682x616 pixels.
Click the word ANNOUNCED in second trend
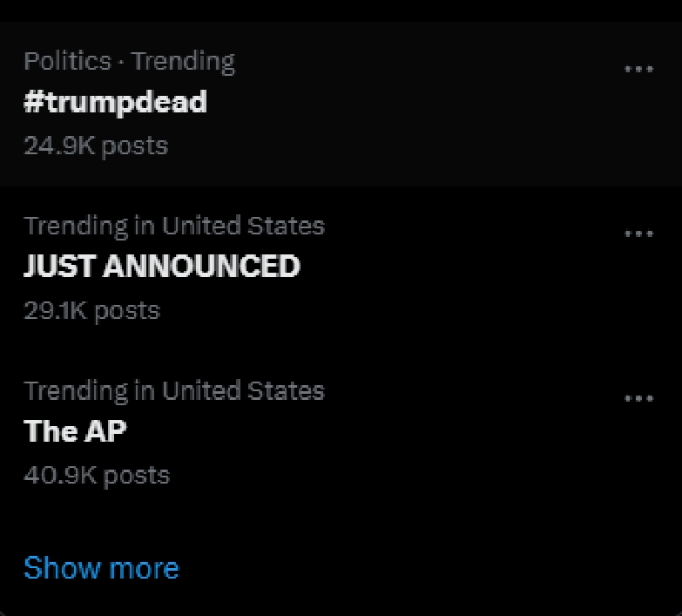201,266
